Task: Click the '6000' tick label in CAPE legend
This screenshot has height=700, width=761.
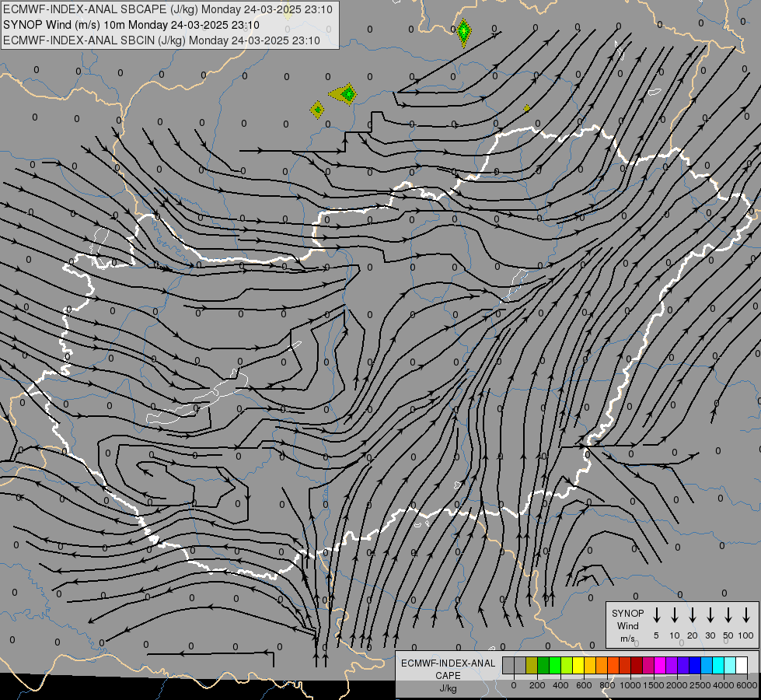Action: 747,685
